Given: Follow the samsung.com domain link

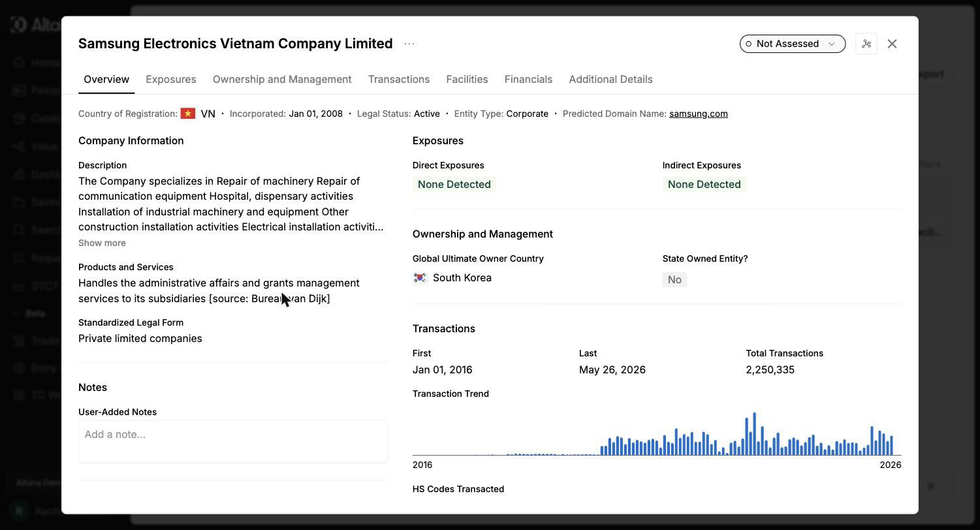Looking at the screenshot, I should 698,114.
